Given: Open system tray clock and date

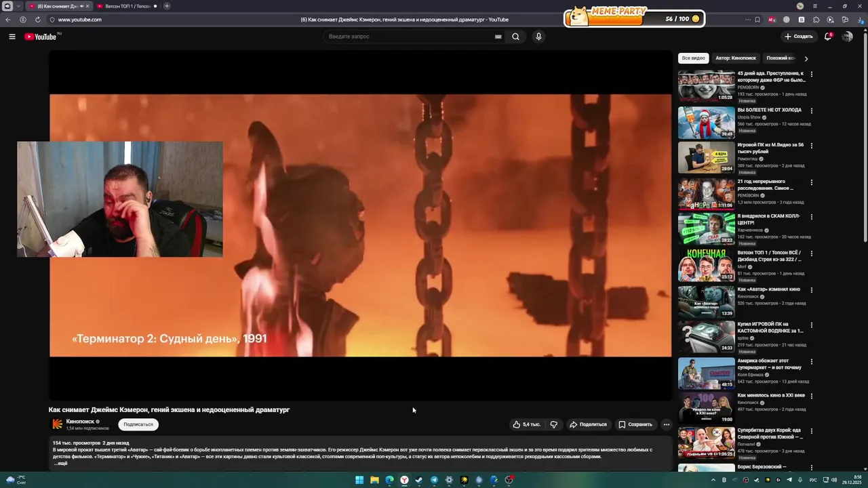Looking at the screenshot, I should pyautogui.click(x=852, y=480).
